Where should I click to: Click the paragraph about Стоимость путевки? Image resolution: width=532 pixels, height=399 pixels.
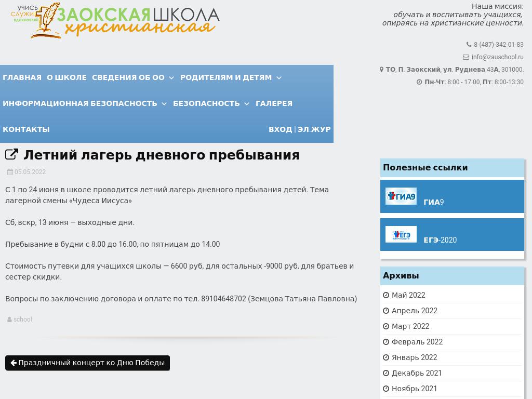(x=179, y=271)
